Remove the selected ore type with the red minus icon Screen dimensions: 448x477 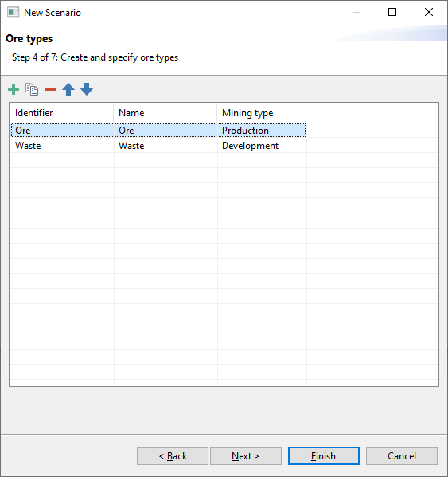click(x=50, y=89)
